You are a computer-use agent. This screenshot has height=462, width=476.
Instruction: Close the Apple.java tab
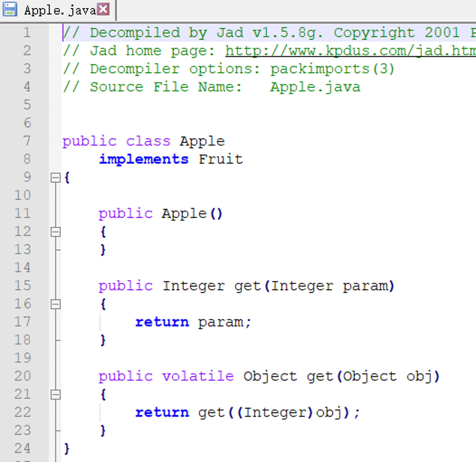pyautogui.click(x=103, y=10)
